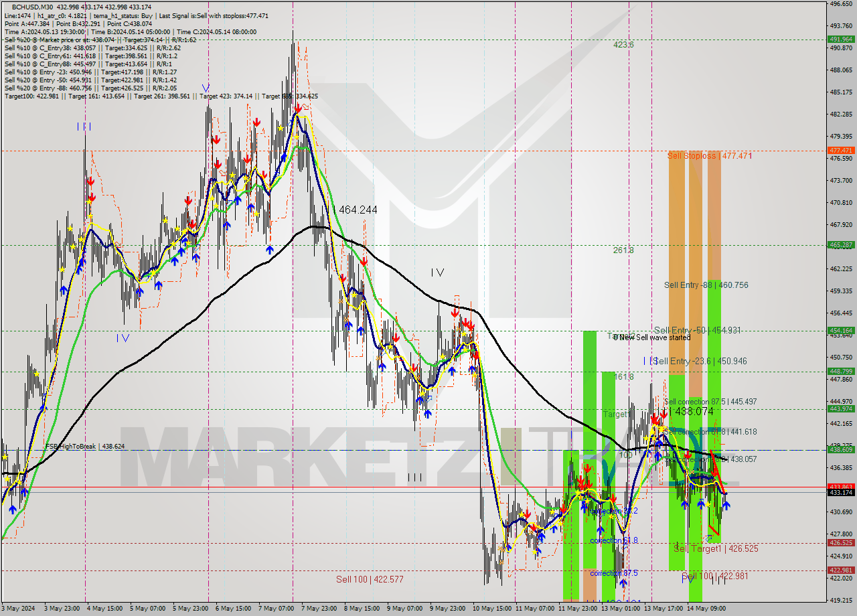The width and height of the screenshot is (857, 616).
Task: Click the '8 May 15:00' time label
Action: [x=362, y=609]
